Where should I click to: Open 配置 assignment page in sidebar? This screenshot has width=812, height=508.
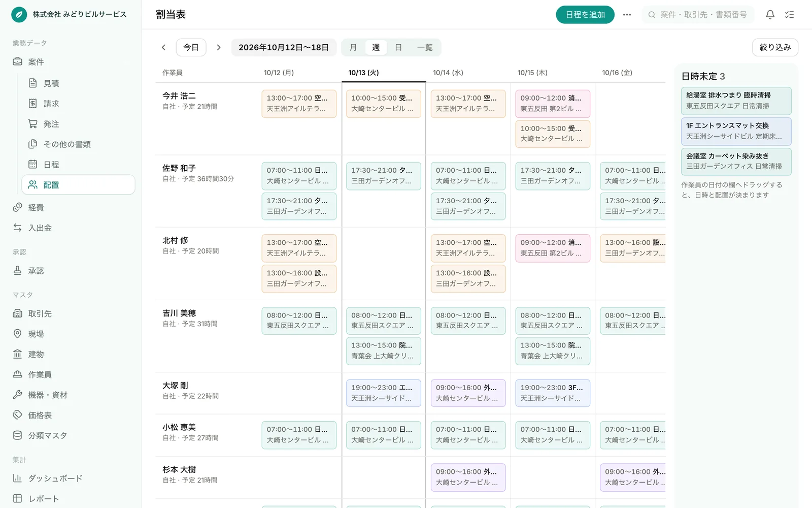click(78, 185)
